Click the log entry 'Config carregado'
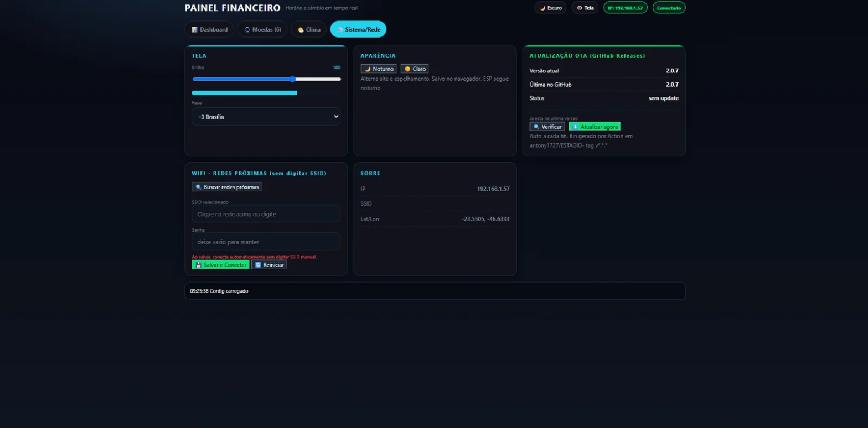 pyautogui.click(x=219, y=291)
